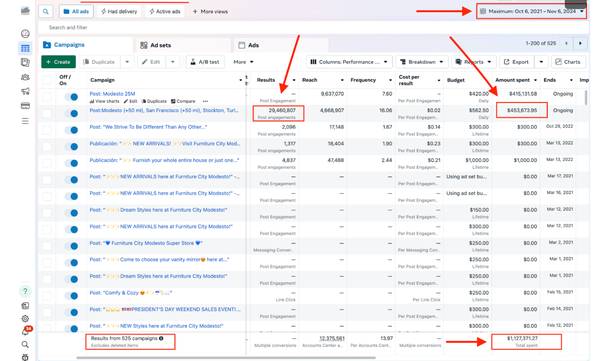The image size is (600, 361).
Task: Click the Meta business account icon at sidebar top
Action: [25, 11]
